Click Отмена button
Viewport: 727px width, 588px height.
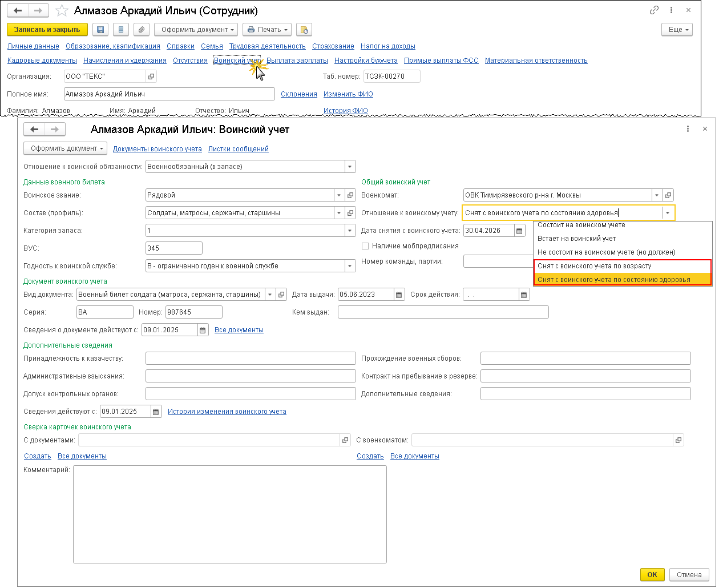(689, 575)
